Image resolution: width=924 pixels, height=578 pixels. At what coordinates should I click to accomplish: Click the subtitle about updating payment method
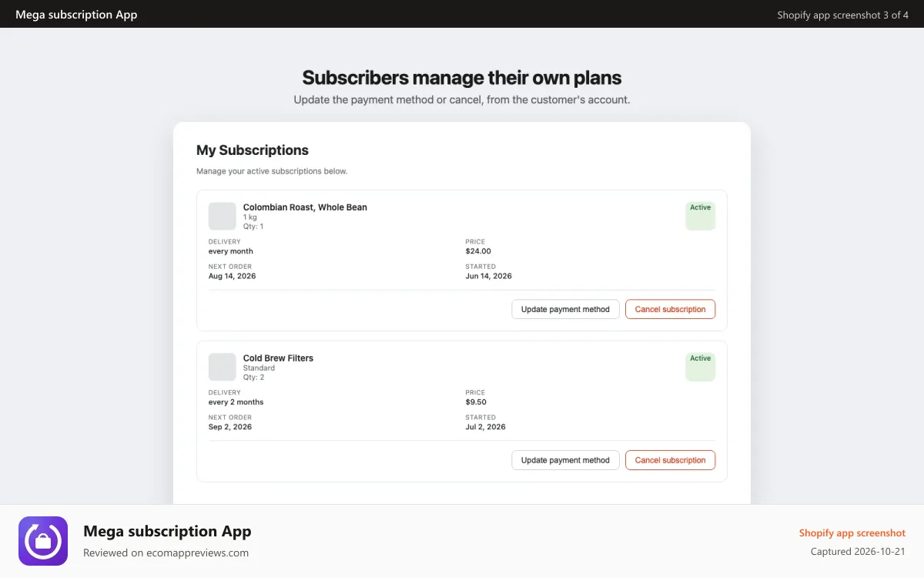pyautogui.click(x=462, y=100)
